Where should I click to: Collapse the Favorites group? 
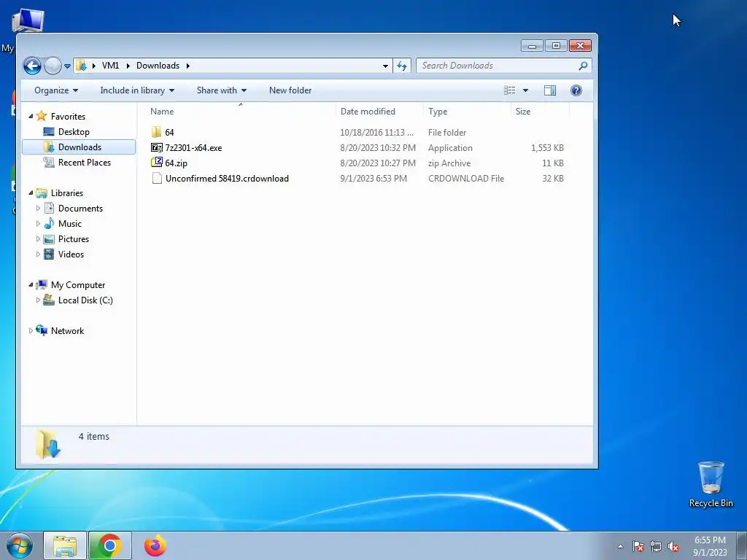point(31,116)
